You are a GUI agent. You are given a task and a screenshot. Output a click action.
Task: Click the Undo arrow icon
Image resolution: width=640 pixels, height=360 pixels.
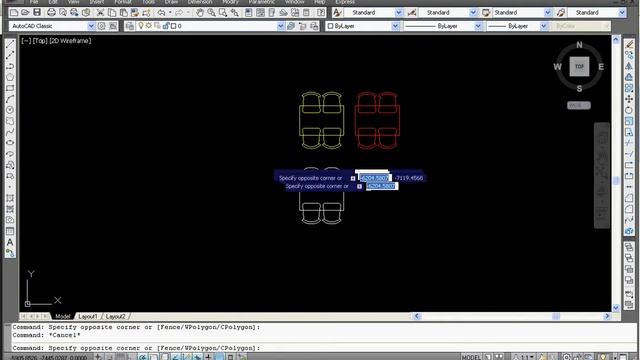coord(162,13)
